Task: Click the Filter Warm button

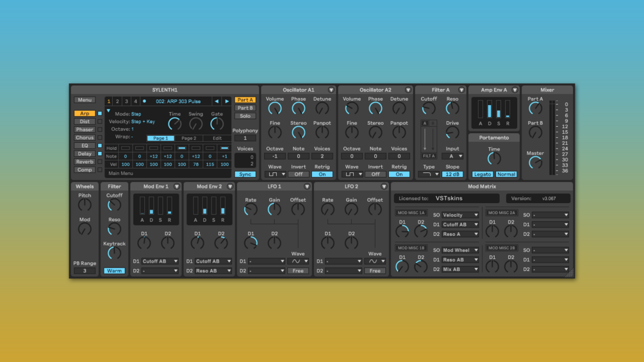Action: 114,271
